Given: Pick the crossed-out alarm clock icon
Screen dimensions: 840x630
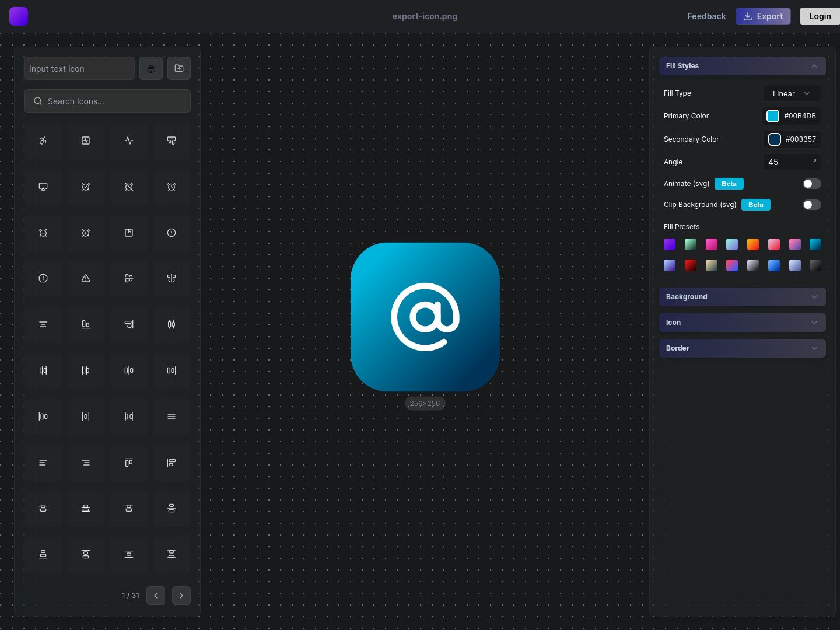Looking at the screenshot, I should pyautogui.click(x=129, y=187).
